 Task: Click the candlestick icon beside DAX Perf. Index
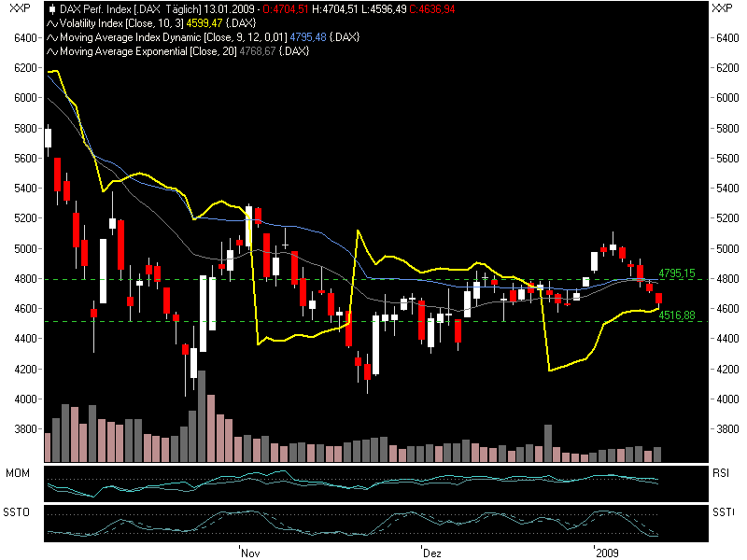point(54,8)
